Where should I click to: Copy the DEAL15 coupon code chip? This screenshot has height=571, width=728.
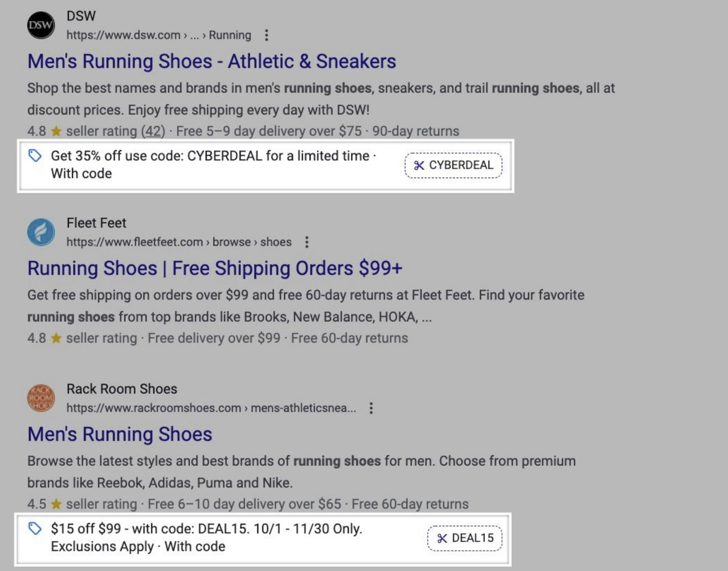(465, 538)
